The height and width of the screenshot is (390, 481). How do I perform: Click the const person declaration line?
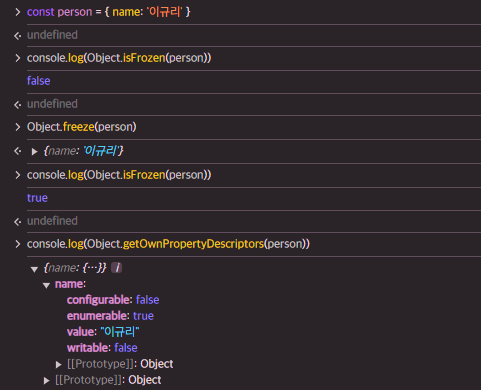click(109, 12)
